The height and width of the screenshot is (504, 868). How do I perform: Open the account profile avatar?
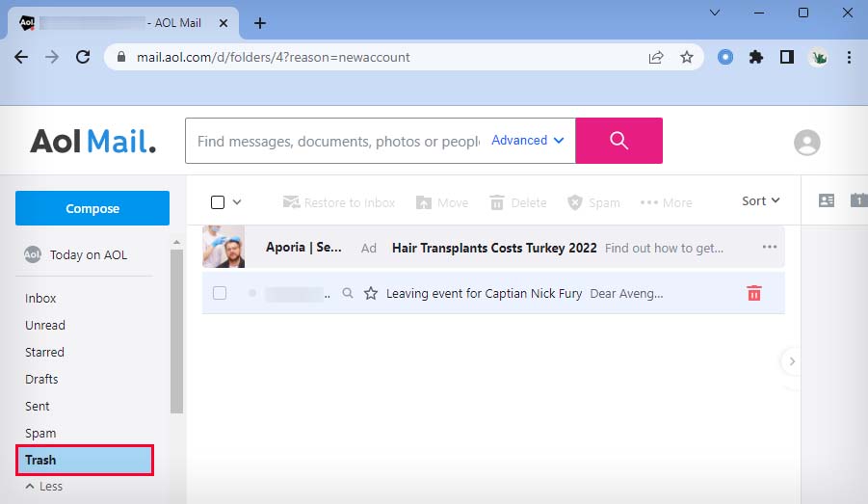(x=806, y=143)
